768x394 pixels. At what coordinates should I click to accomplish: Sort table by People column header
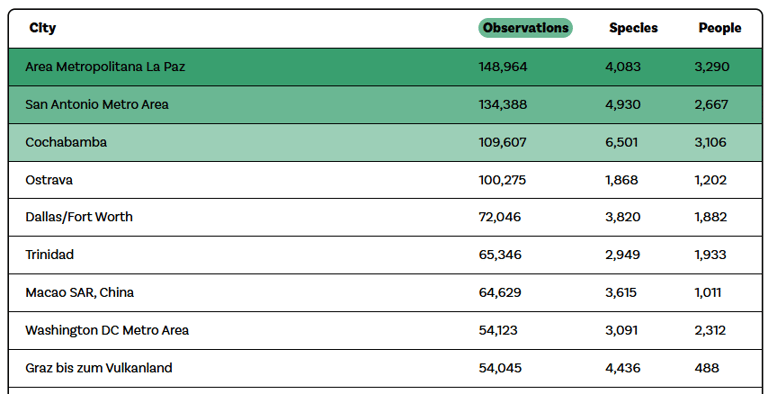tap(720, 28)
